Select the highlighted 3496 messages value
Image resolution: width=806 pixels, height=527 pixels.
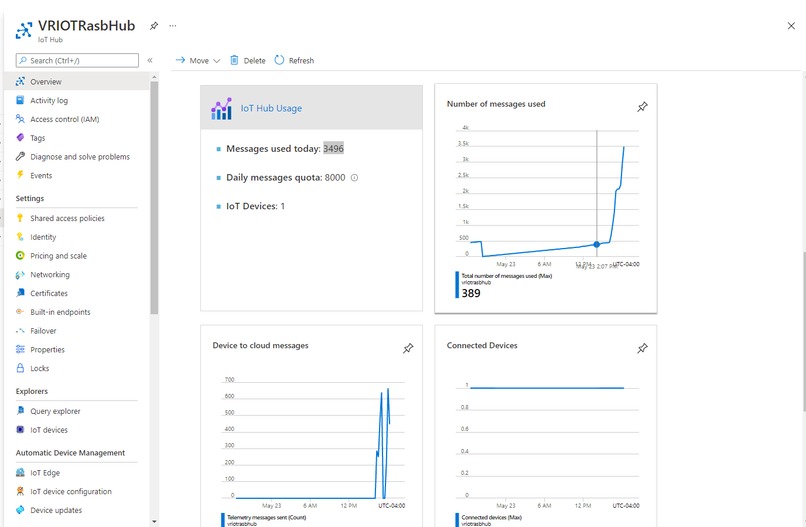coord(333,149)
